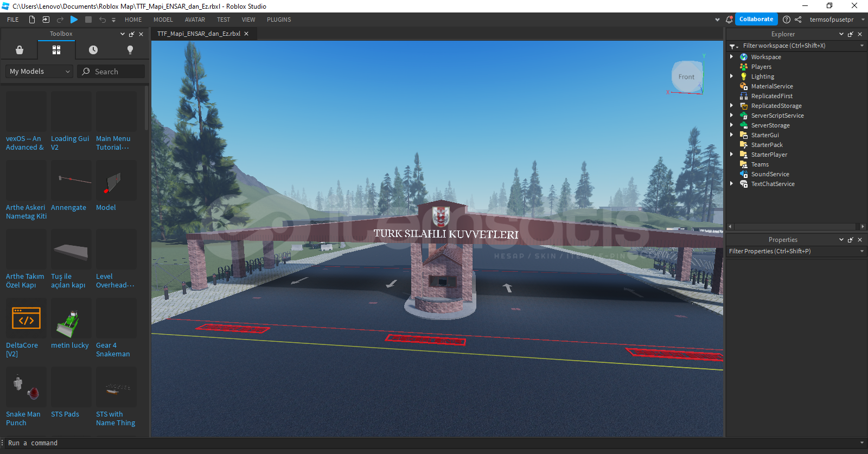The height and width of the screenshot is (454, 868).
Task: Start playtest with the blue play icon
Action: (74, 20)
